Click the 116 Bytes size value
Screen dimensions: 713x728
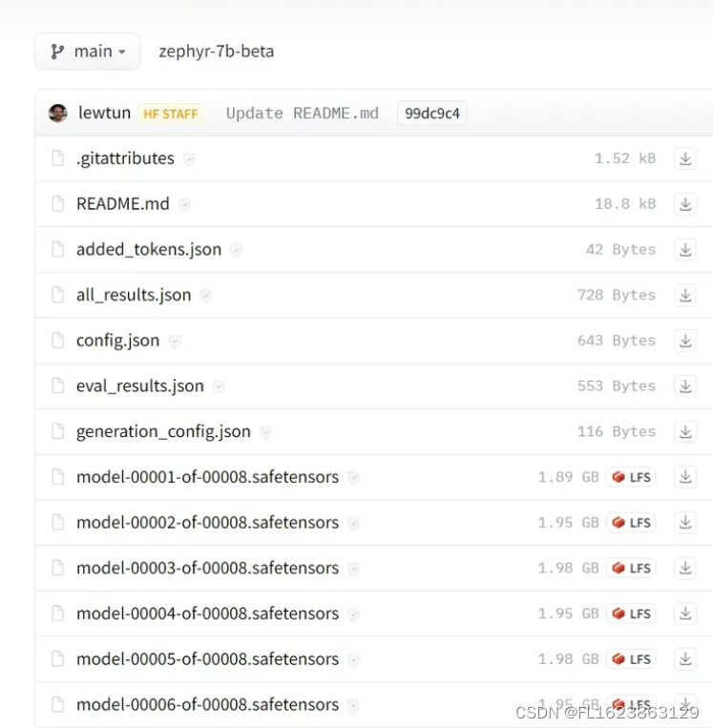point(617,432)
